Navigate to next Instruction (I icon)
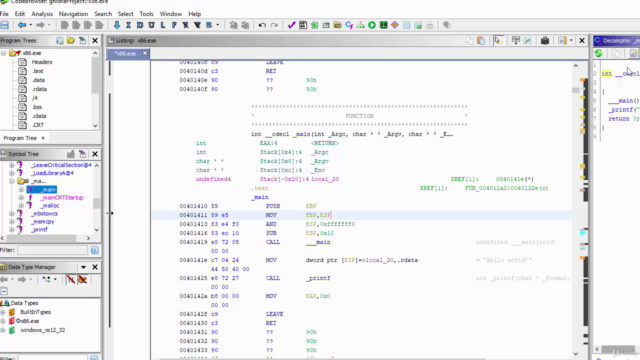 pyautogui.click(x=128, y=25)
